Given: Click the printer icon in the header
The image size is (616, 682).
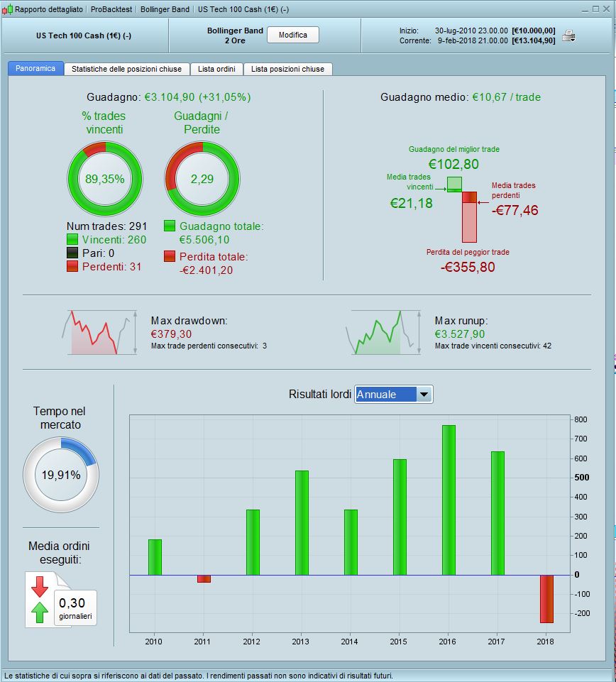Looking at the screenshot, I should click(568, 35).
